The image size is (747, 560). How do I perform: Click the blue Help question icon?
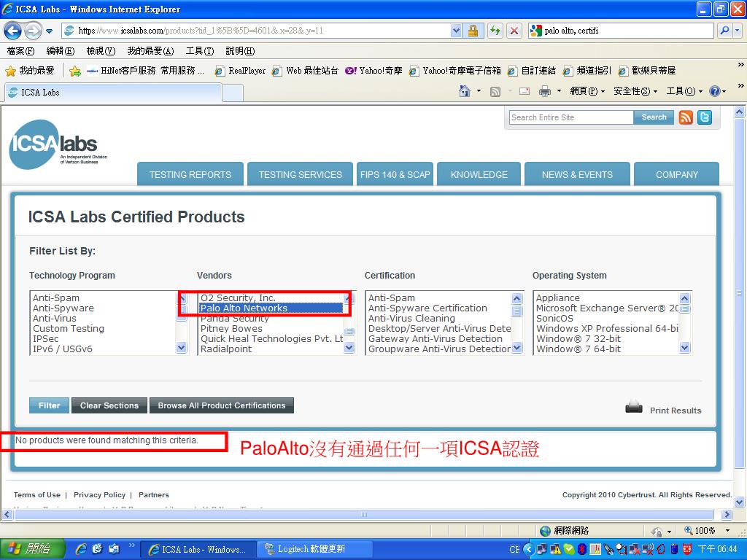[715, 91]
